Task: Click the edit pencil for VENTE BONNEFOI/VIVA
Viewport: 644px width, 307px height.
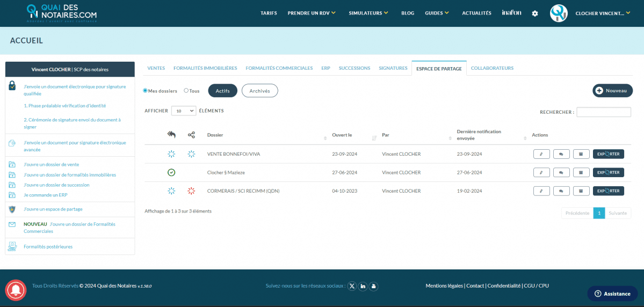Action: [541, 154]
